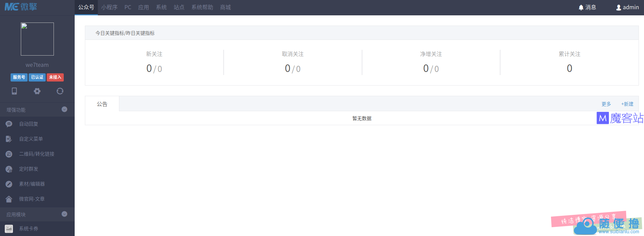The image size is (644, 236).
Task: Click the 微擎 logo in header
Action: coord(21,7)
